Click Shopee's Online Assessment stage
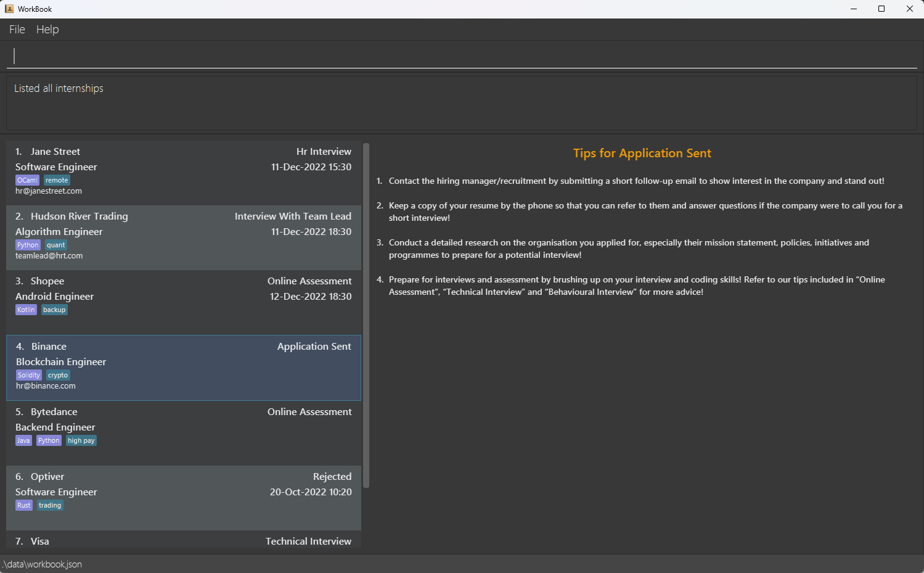924x573 pixels. (x=309, y=281)
